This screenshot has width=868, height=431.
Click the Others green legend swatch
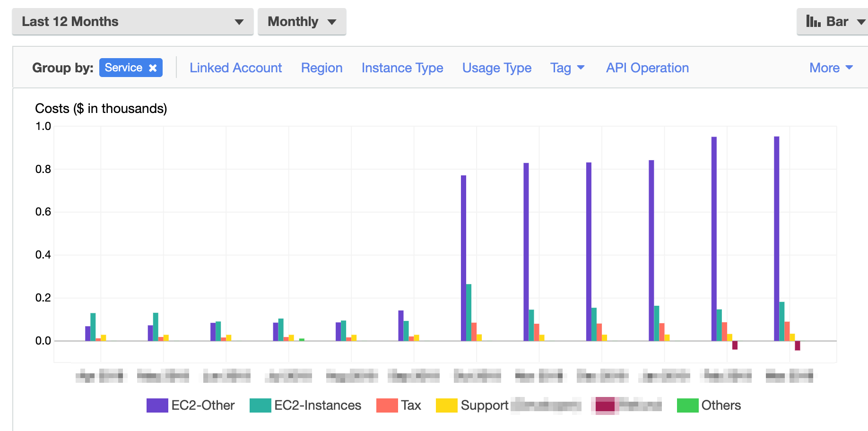pyautogui.click(x=687, y=405)
